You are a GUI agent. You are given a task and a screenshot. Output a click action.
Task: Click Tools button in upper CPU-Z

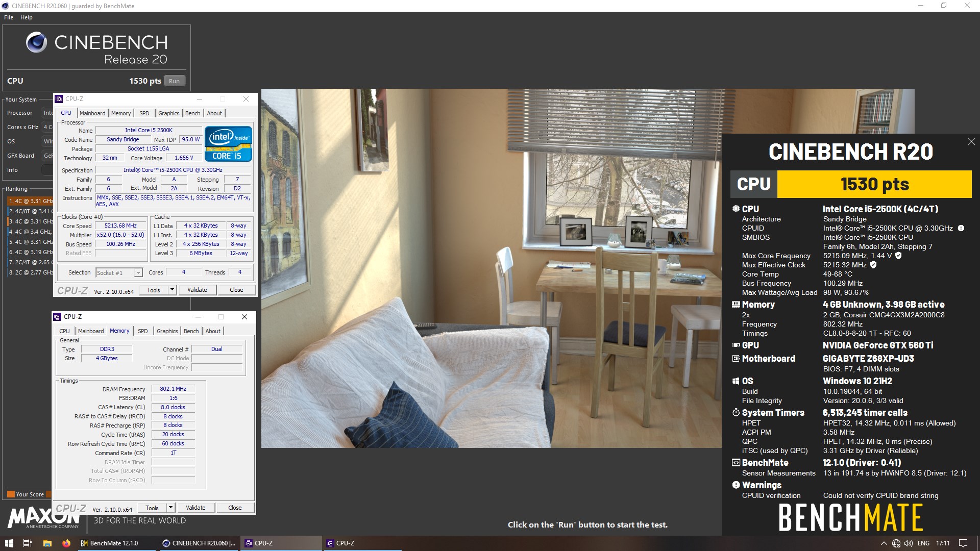(154, 290)
